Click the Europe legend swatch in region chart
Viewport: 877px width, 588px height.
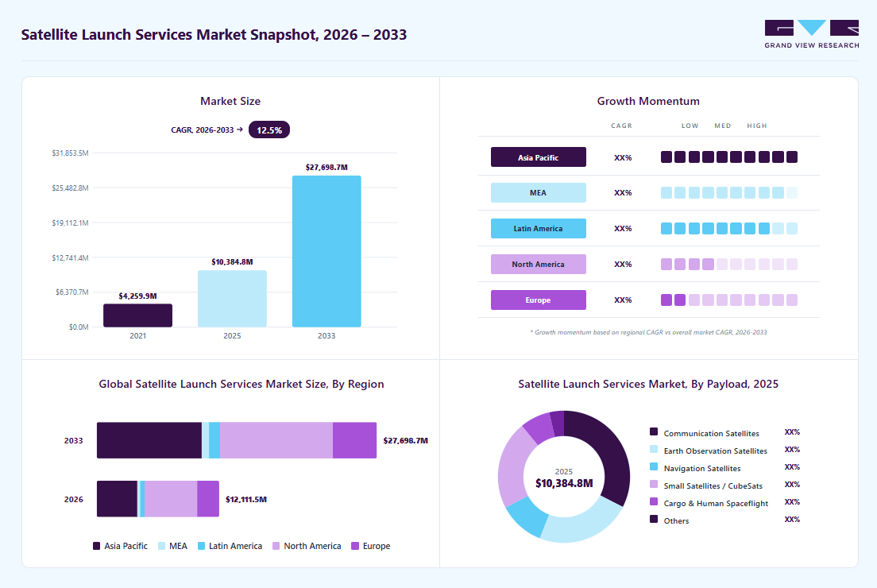[x=354, y=546]
